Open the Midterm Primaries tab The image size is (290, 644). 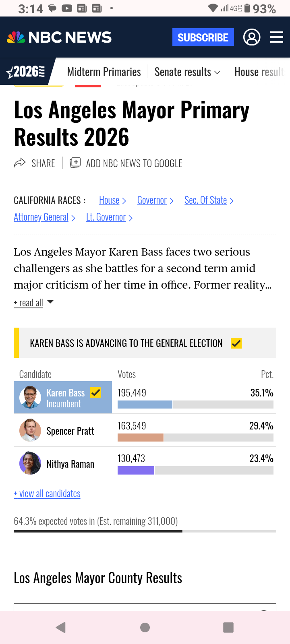click(x=104, y=72)
